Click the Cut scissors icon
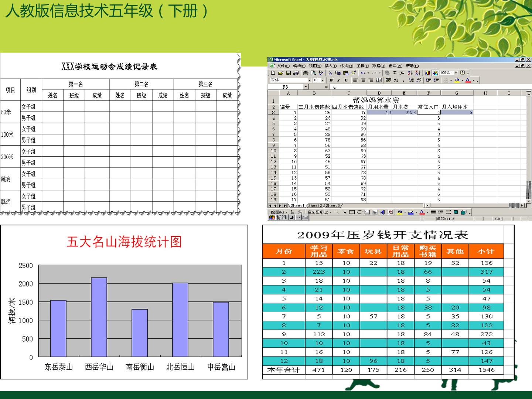This screenshot has width=532, height=399. click(x=330, y=73)
